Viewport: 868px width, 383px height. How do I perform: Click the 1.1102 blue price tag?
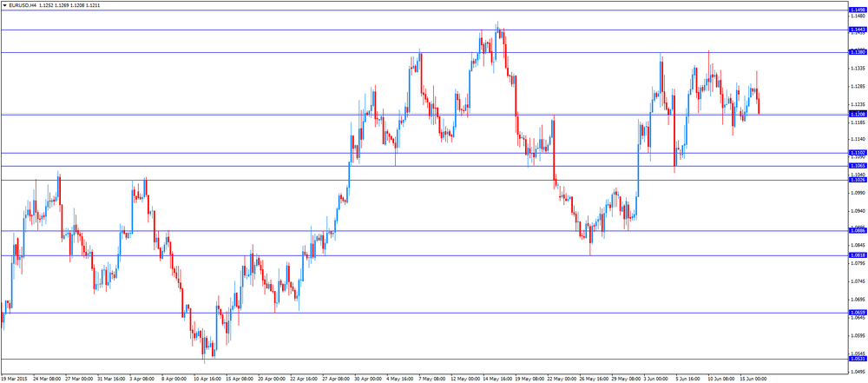click(858, 153)
